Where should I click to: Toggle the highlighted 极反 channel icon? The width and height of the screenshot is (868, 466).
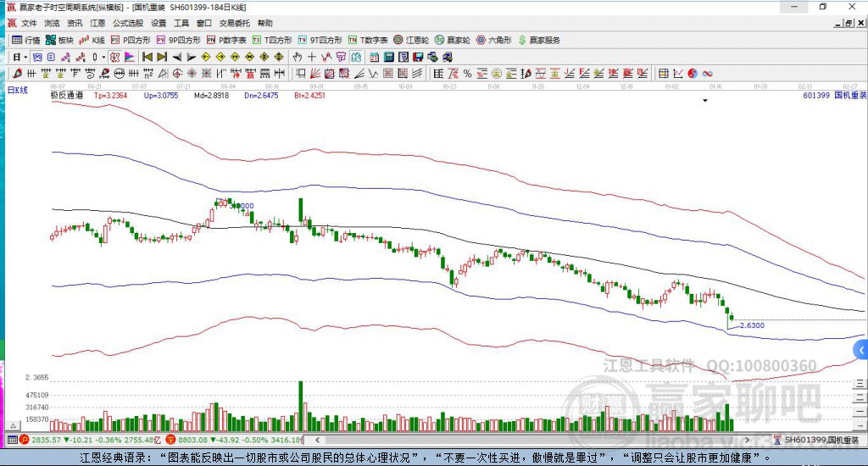coord(114,57)
